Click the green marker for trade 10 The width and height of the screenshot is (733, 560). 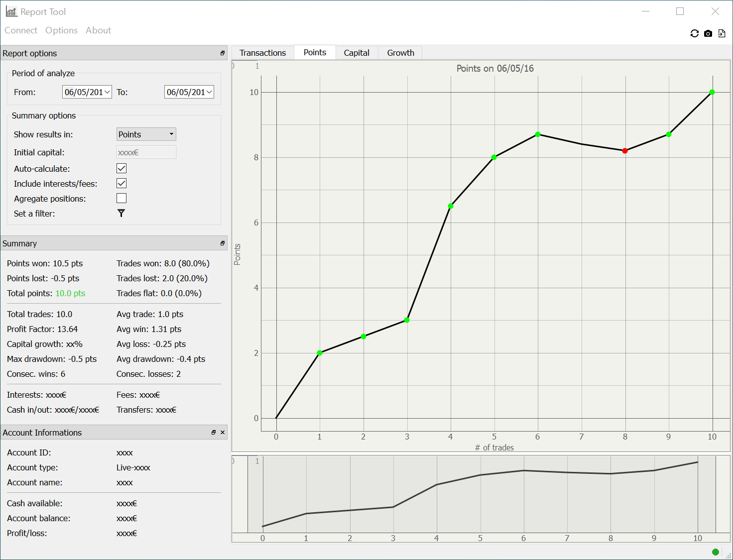[712, 92]
